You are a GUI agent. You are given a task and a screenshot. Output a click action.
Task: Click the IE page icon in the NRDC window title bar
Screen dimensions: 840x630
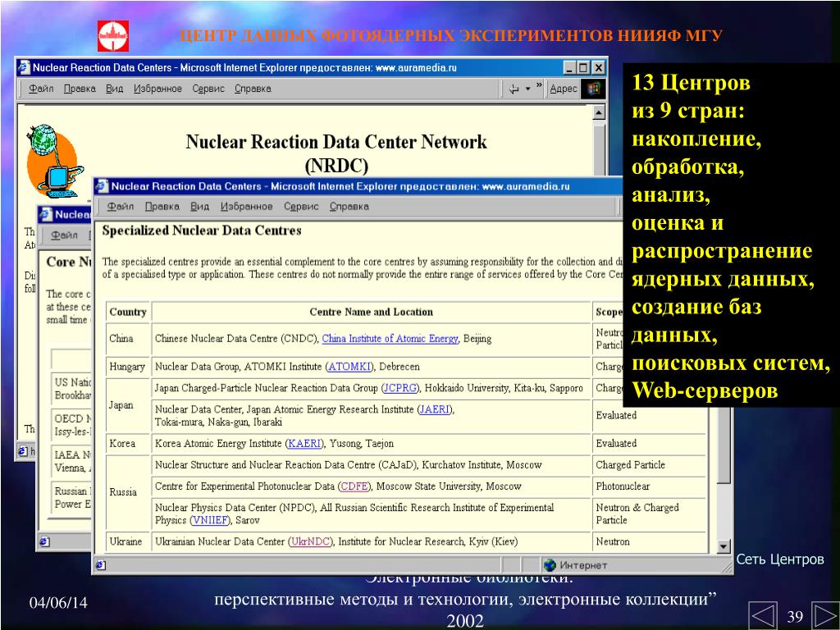24,67
